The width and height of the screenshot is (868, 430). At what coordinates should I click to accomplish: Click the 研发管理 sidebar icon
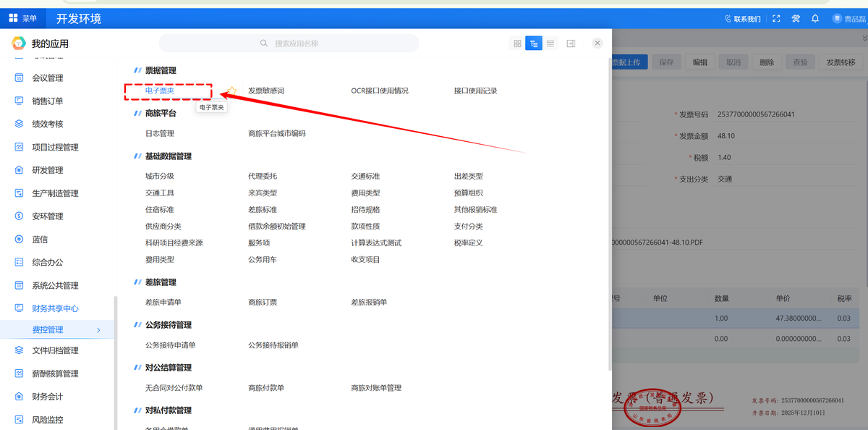pyautogui.click(x=19, y=170)
